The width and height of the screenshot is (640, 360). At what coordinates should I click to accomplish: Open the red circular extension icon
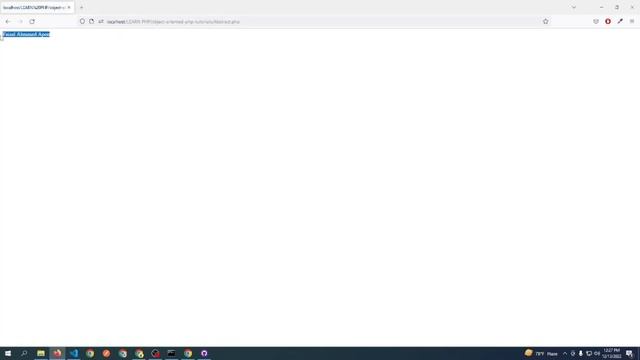(x=608, y=21)
